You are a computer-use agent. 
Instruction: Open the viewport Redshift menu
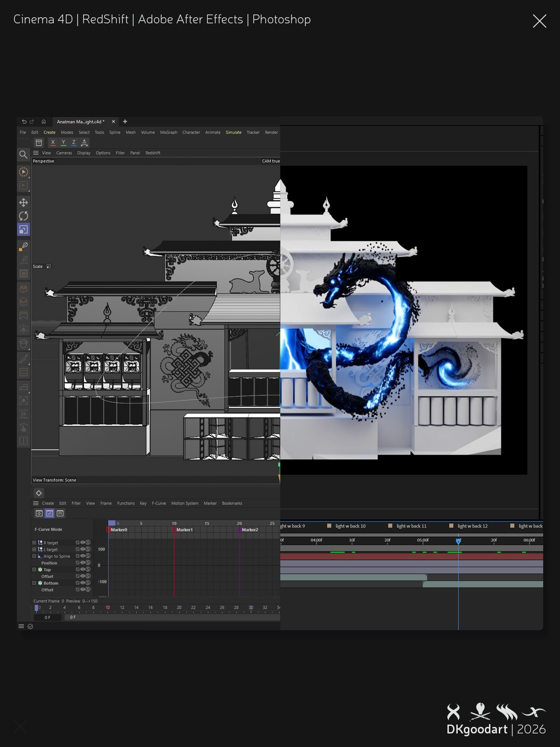click(153, 153)
